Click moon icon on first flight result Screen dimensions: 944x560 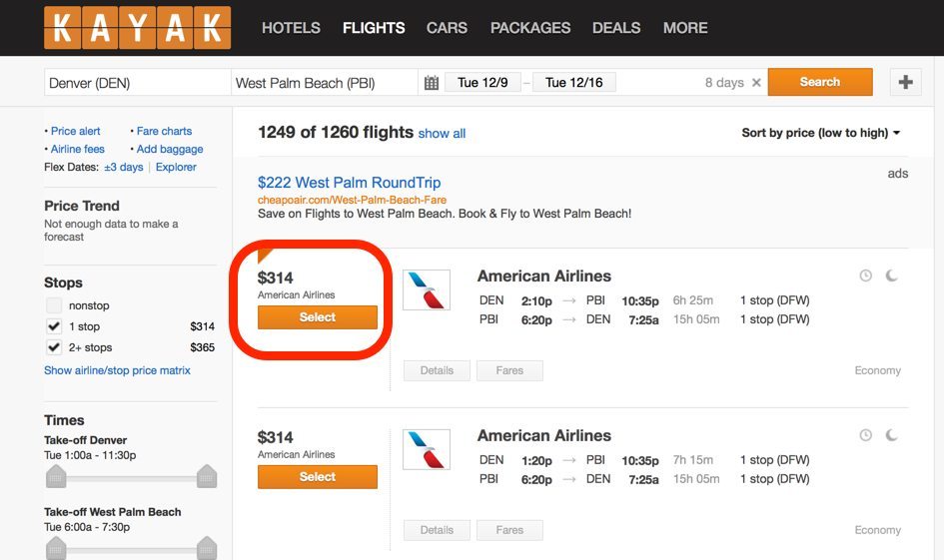[892, 276]
